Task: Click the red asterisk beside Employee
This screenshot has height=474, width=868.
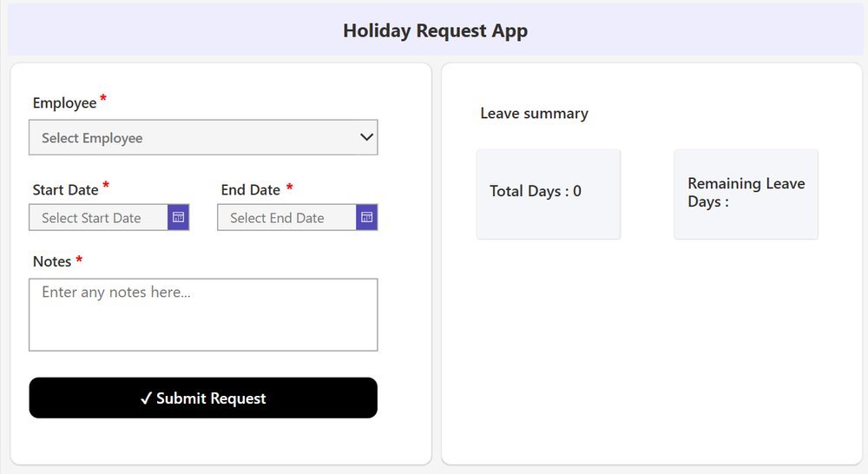Action: (x=103, y=99)
